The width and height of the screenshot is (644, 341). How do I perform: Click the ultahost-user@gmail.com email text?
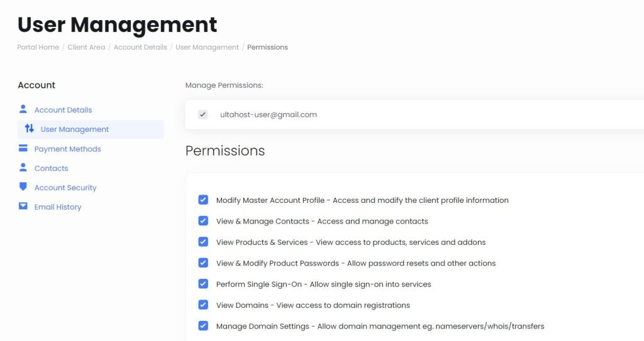[x=269, y=114]
